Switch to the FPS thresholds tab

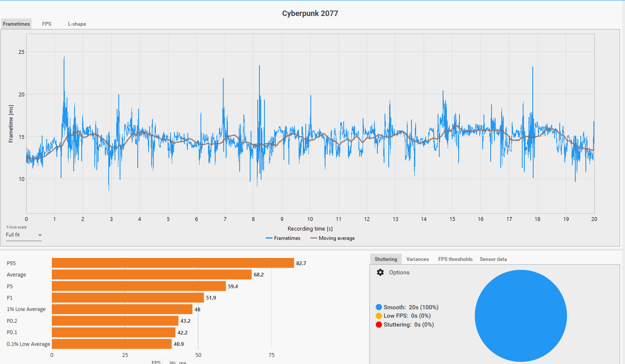tap(455, 259)
